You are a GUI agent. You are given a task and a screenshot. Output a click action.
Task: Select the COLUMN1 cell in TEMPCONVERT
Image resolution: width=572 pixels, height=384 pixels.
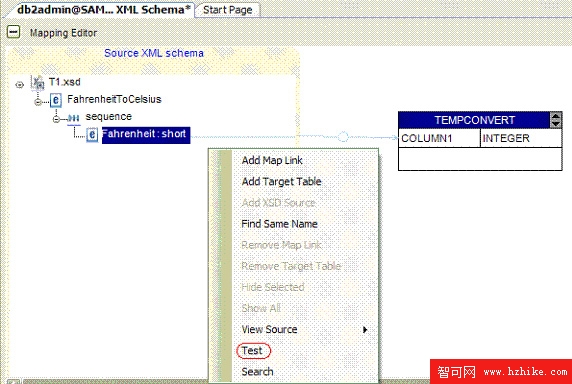(439, 138)
